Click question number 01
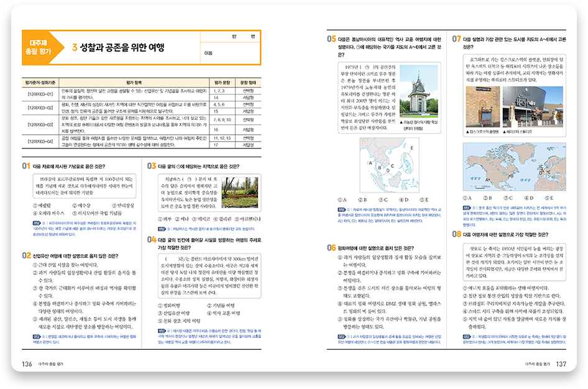The height and width of the screenshot is (389, 588). 26,166
